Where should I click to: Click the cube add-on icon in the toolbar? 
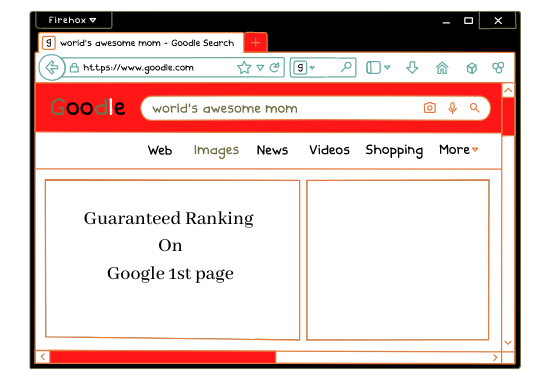coord(472,68)
